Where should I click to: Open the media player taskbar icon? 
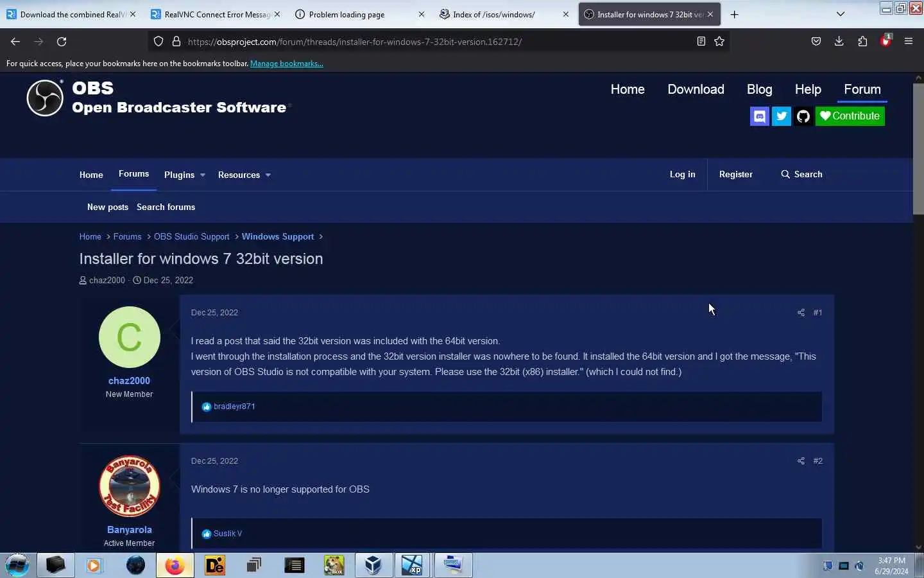click(94, 565)
